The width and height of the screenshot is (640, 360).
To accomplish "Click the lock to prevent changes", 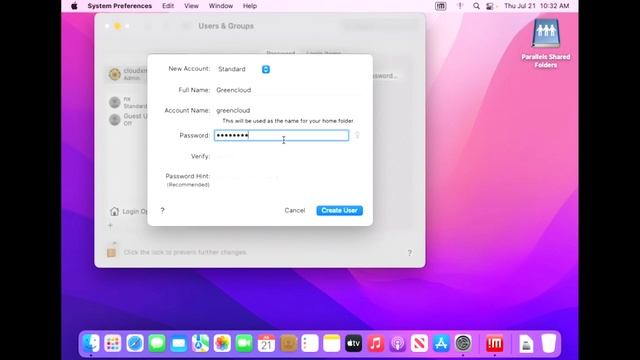I will [111, 250].
